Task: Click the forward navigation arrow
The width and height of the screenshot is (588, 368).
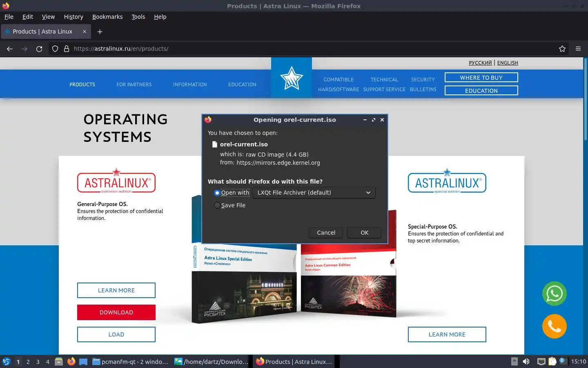Action: point(24,49)
